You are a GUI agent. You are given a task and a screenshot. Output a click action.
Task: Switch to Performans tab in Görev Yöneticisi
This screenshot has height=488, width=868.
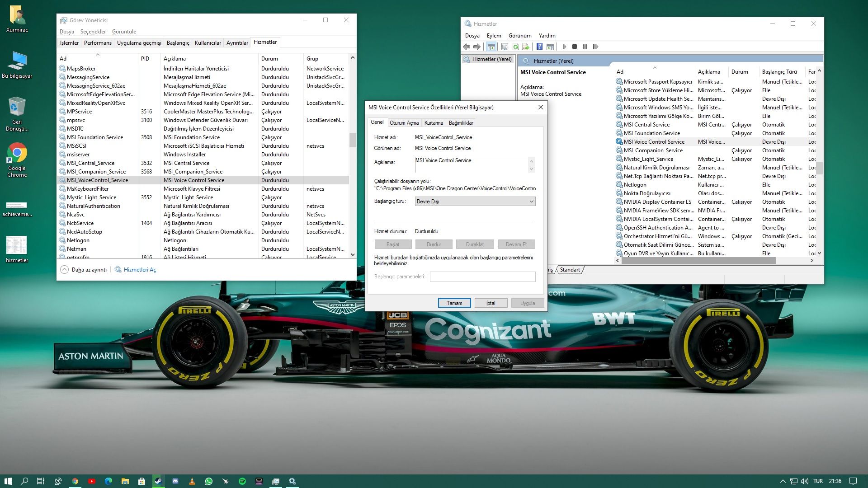tap(98, 43)
